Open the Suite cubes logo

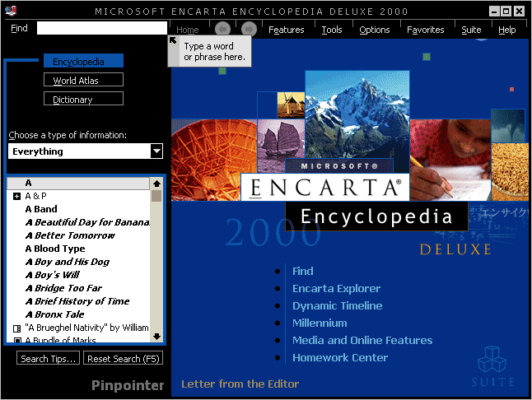(x=492, y=360)
